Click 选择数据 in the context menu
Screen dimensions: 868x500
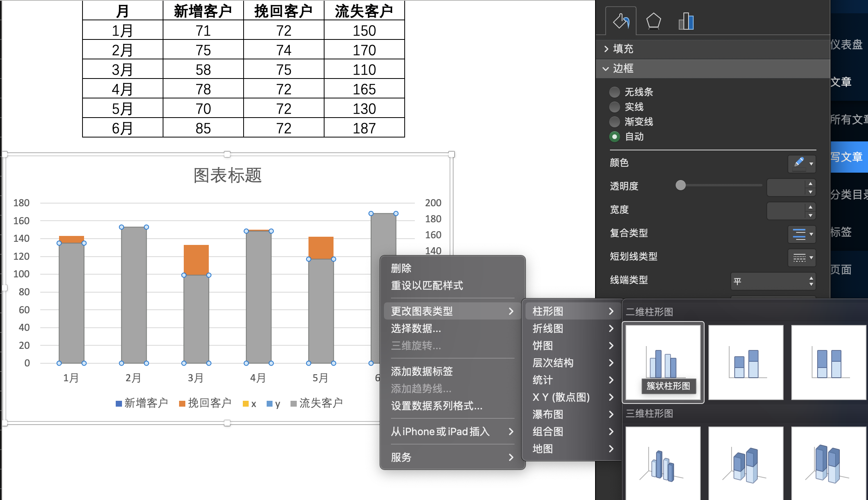(x=415, y=329)
